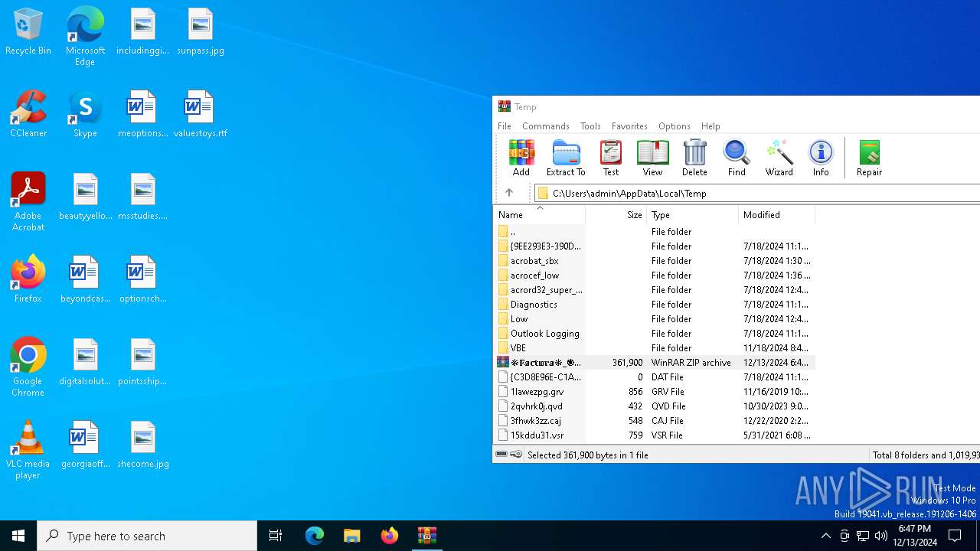Select the 3fhwk3zz.caj file
The width and height of the screenshot is (980, 551).
pos(655,420)
